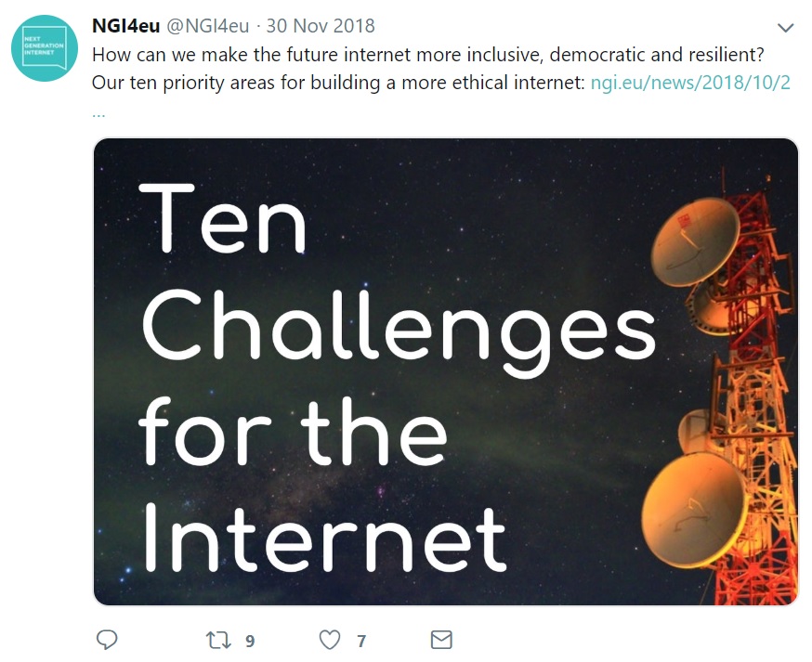Like the tweet with the heart icon
Image resolution: width=812 pixels, height=662 pixels.
[329, 640]
